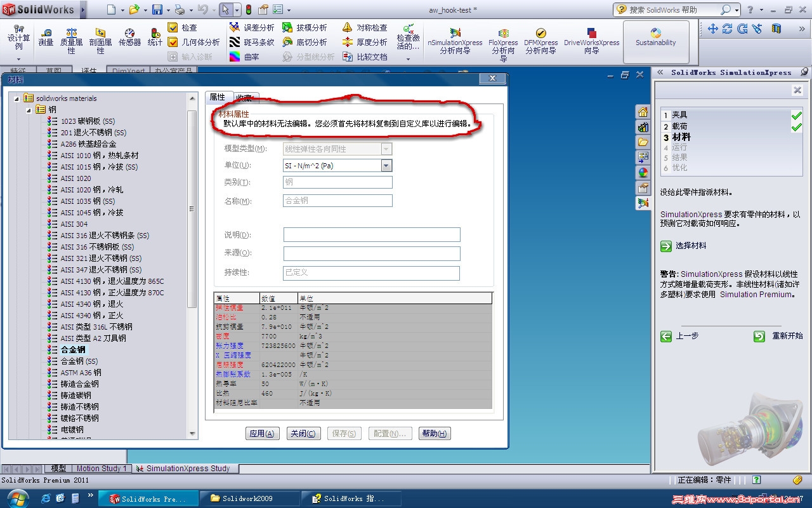Launch the SimulationXpress analysis wizard
The height and width of the screenshot is (508, 812).
[x=455, y=41]
